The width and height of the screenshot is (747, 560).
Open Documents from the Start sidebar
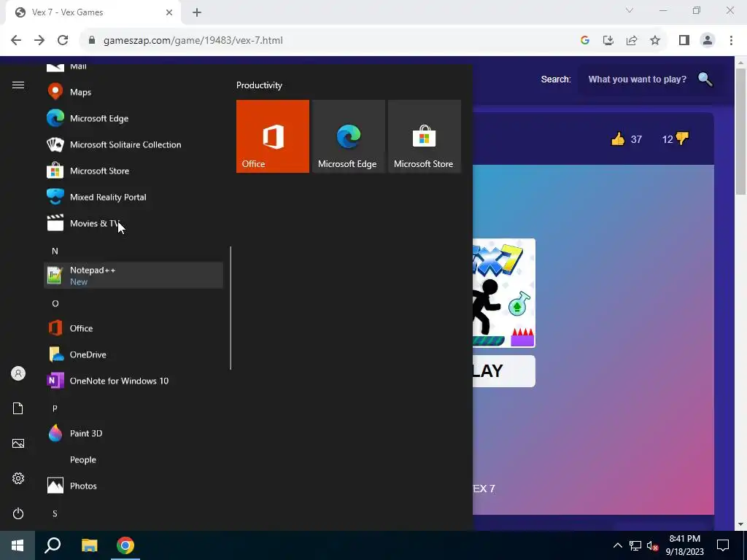18,408
